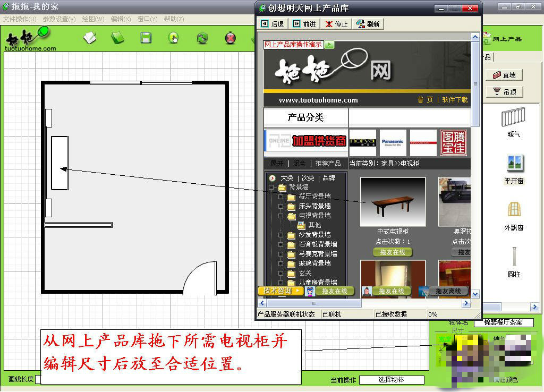The image size is (544, 392).
Task: Open the 网上产品 tab in right panel
Action: click(503, 39)
